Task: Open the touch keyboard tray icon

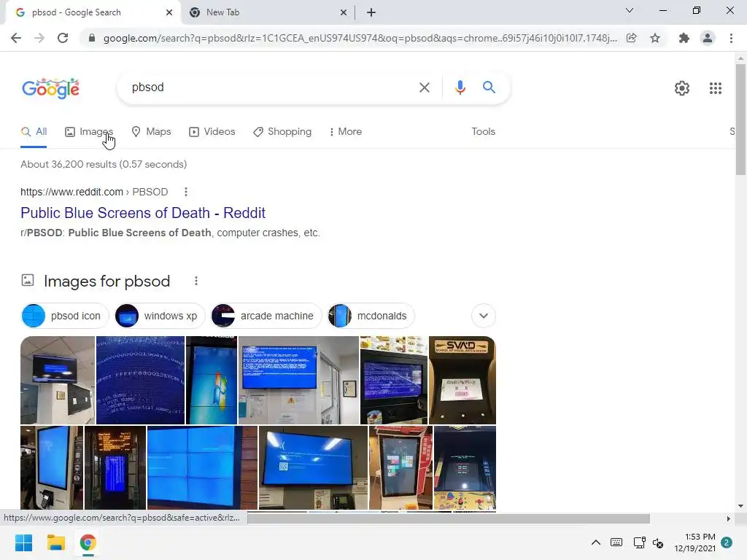Action: 616,542
